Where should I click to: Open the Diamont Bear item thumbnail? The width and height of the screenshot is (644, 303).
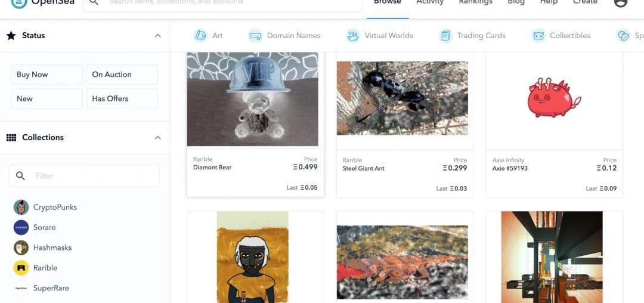[x=253, y=99]
